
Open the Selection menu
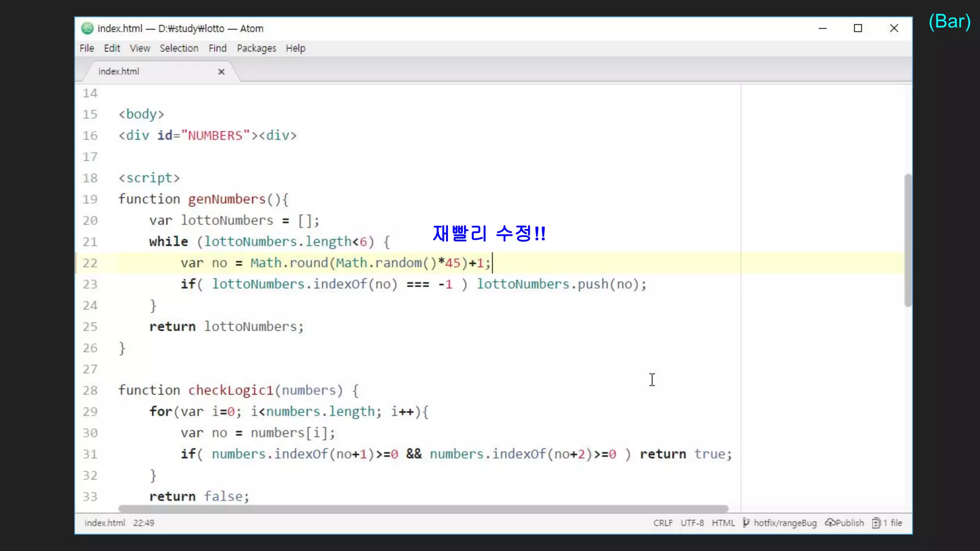coord(179,48)
